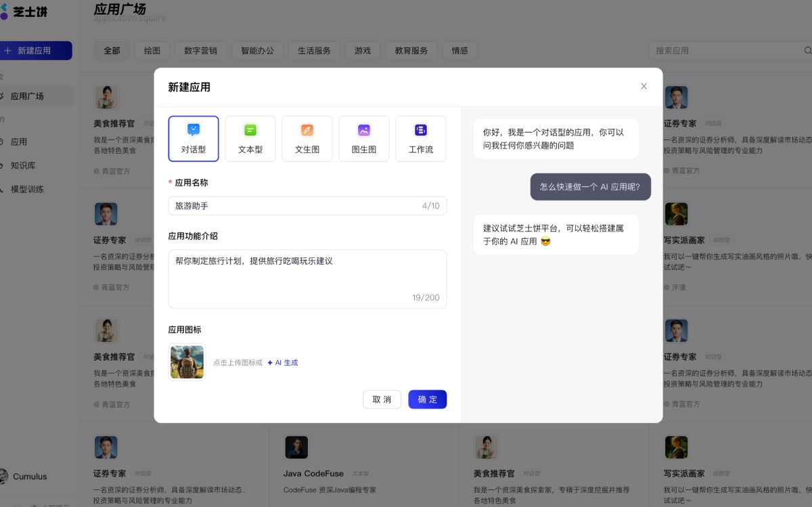Viewport: 812px width, 507px height.
Task: Click the 工作流 workflow icon
Action: click(x=421, y=130)
